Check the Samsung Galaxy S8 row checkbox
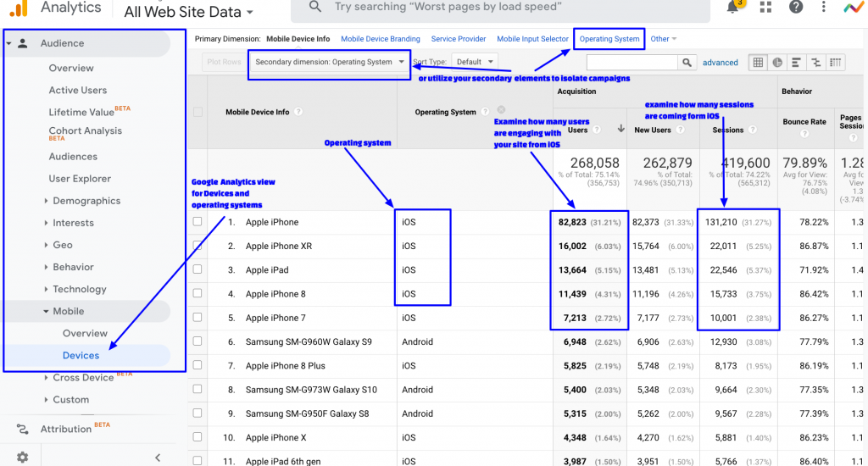 pyautogui.click(x=198, y=413)
